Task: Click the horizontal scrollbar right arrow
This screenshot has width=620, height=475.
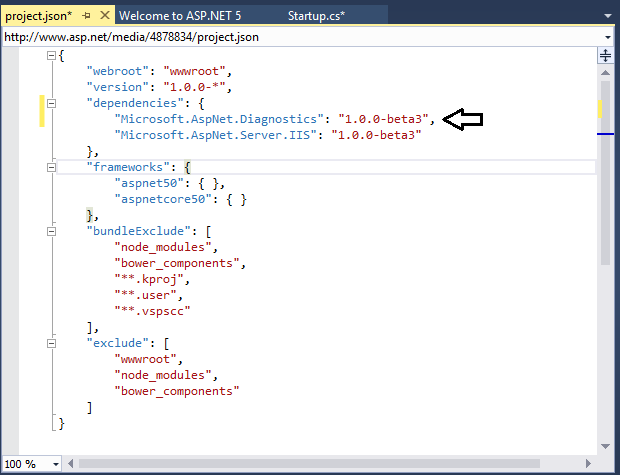Action: pyautogui.click(x=588, y=464)
